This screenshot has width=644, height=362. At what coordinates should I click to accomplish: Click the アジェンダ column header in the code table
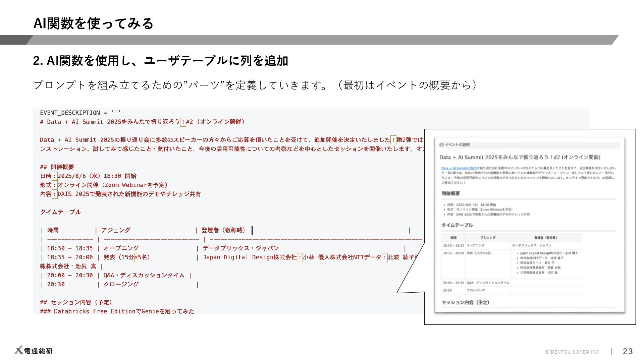(116, 230)
